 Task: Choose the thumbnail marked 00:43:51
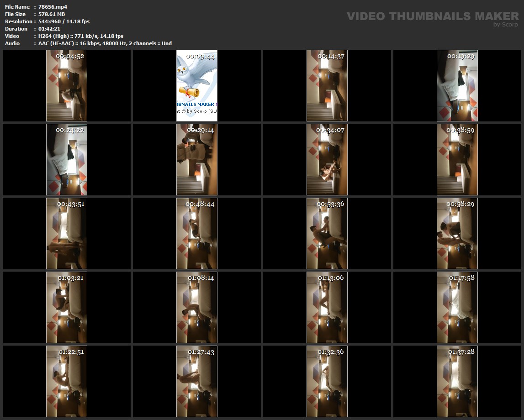point(67,233)
